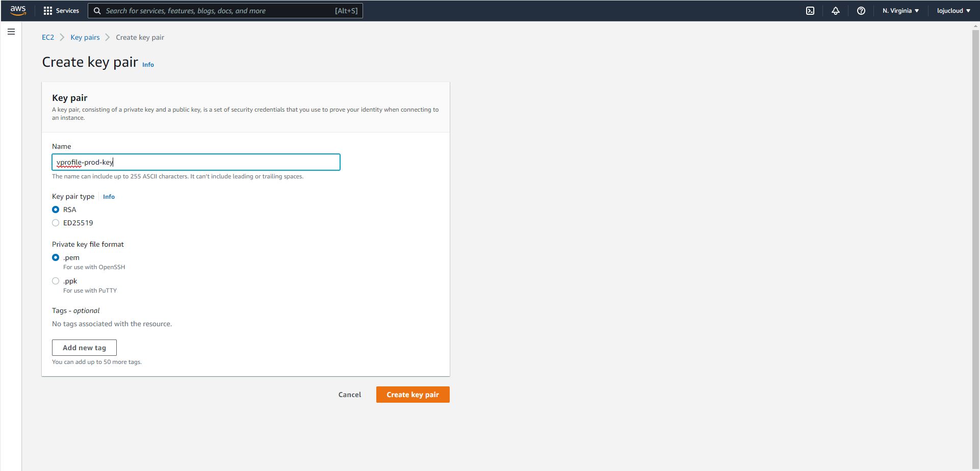Click the Create key pair button

(x=413, y=395)
